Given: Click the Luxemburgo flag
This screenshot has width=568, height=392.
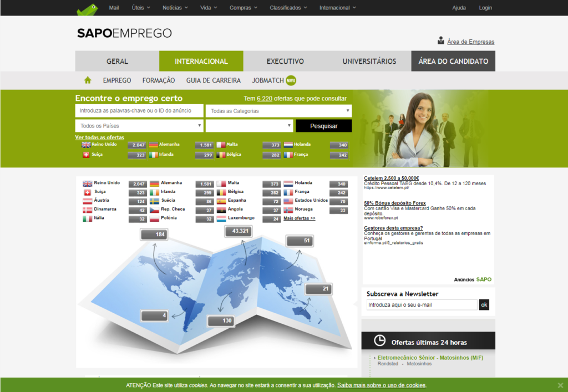Looking at the screenshot, I should [x=221, y=218].
